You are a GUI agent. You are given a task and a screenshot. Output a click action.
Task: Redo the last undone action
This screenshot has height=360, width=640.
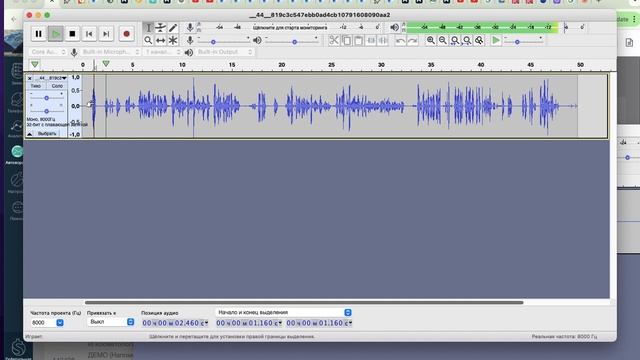pyautogui.click(x=413, y=40)
